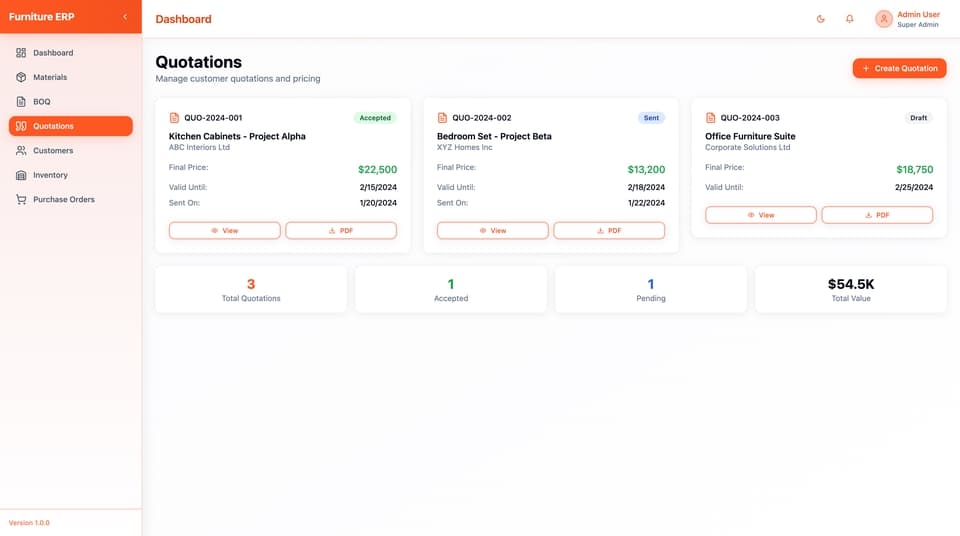This screenshot has width=960, height=536.
Task: Click the $54.5K Total Value card
Action: click(851, 289)
